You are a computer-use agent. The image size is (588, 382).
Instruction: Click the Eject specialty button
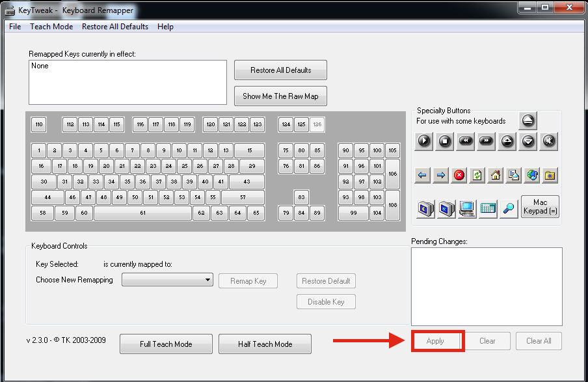pyautogui.click(x=528, y=120)
